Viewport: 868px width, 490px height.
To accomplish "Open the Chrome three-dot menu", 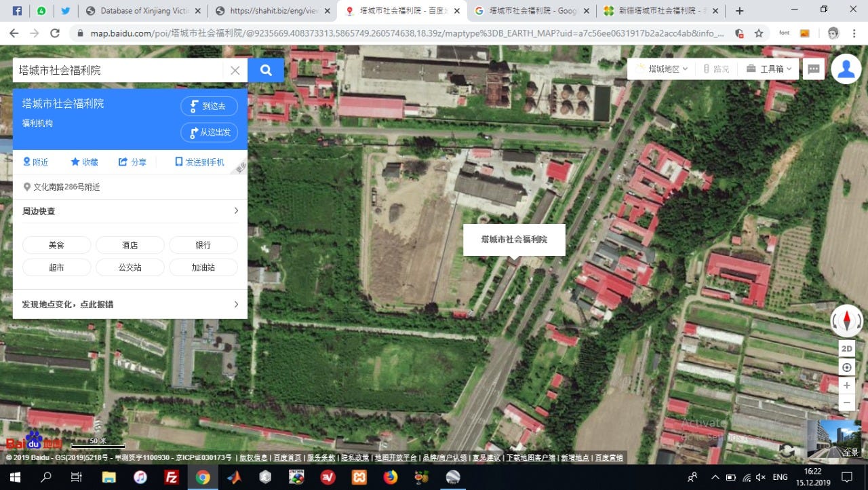I will [854, 33].
